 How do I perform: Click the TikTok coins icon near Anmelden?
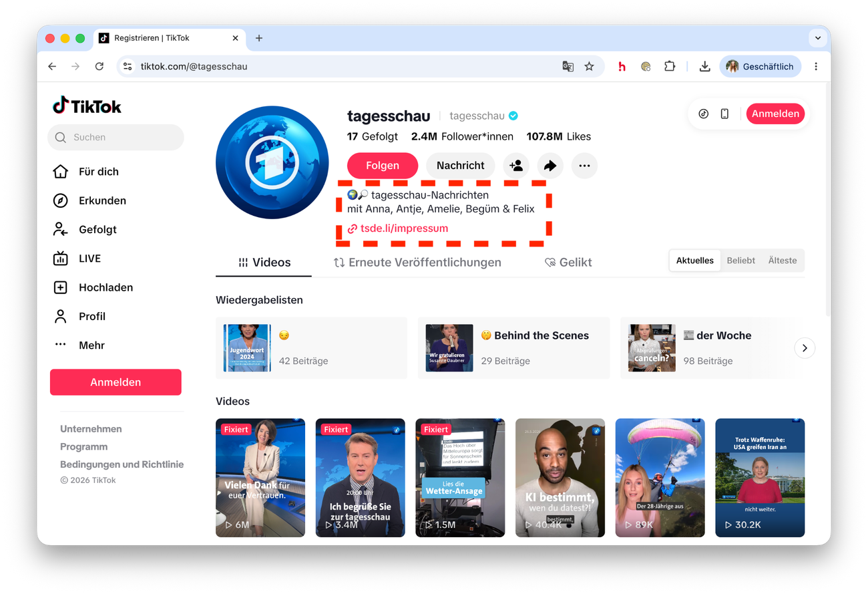[704, 114]
